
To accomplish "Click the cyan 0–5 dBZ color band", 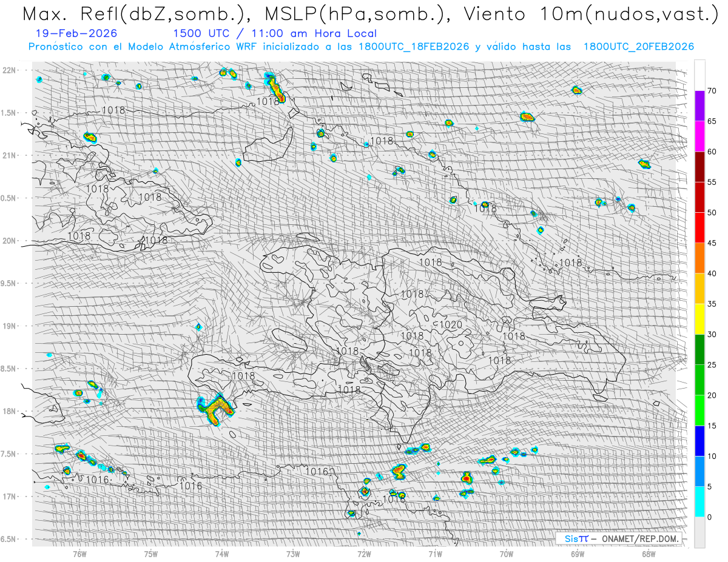I will tap(699, 501).
